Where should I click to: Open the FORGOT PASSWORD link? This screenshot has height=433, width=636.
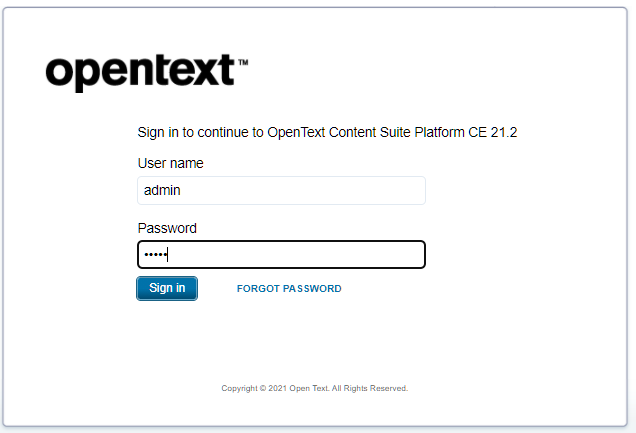[x=289, y=289]
